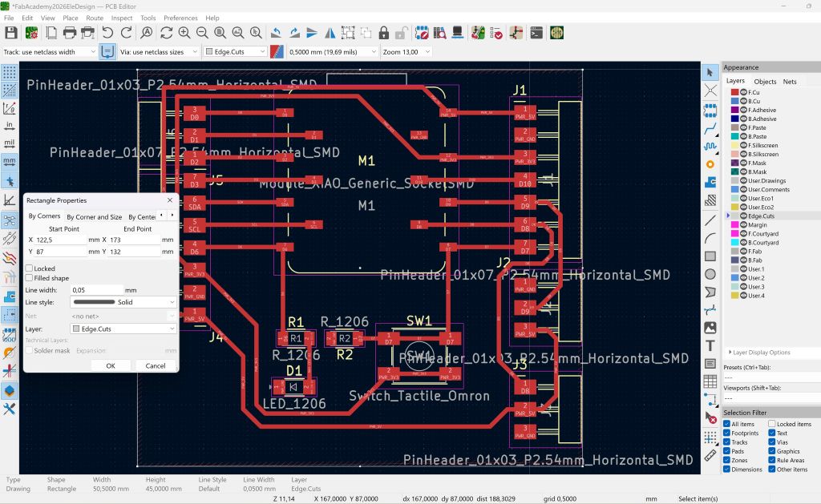Hide the F.Silkscreen layer eye icon

pyautogui.click(x=743, y=145)
